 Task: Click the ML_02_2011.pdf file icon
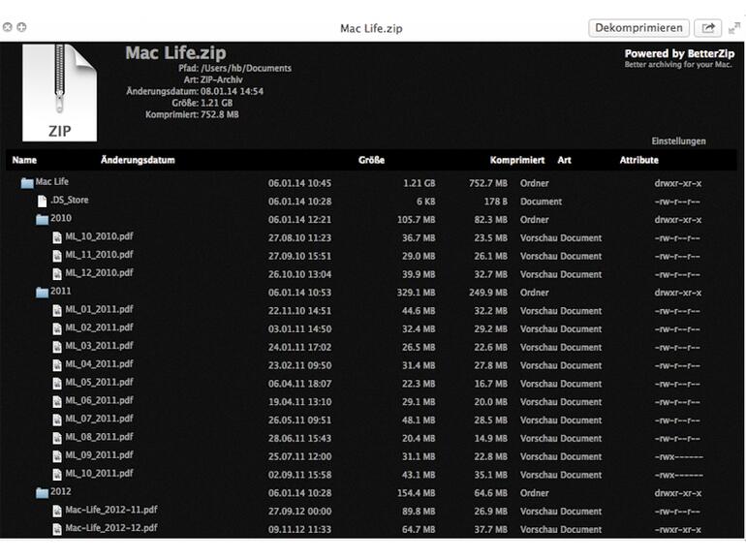pyautogui.click(x=57, y=328)
